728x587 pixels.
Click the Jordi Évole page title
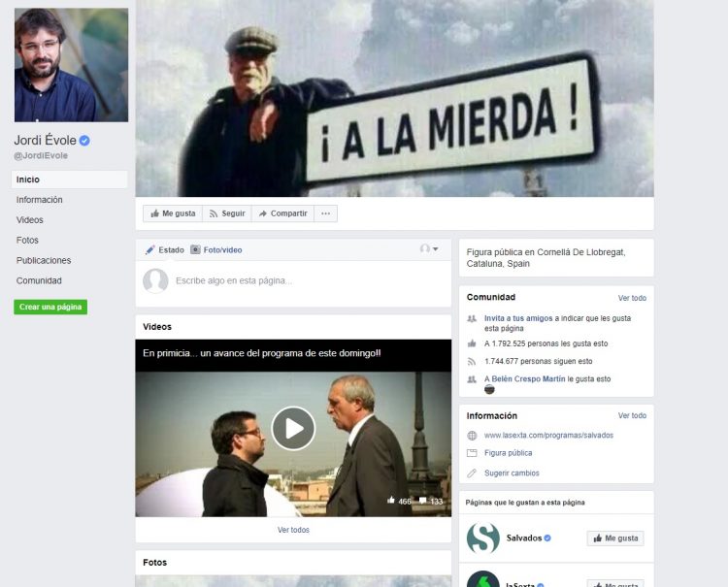click(45, 140)
